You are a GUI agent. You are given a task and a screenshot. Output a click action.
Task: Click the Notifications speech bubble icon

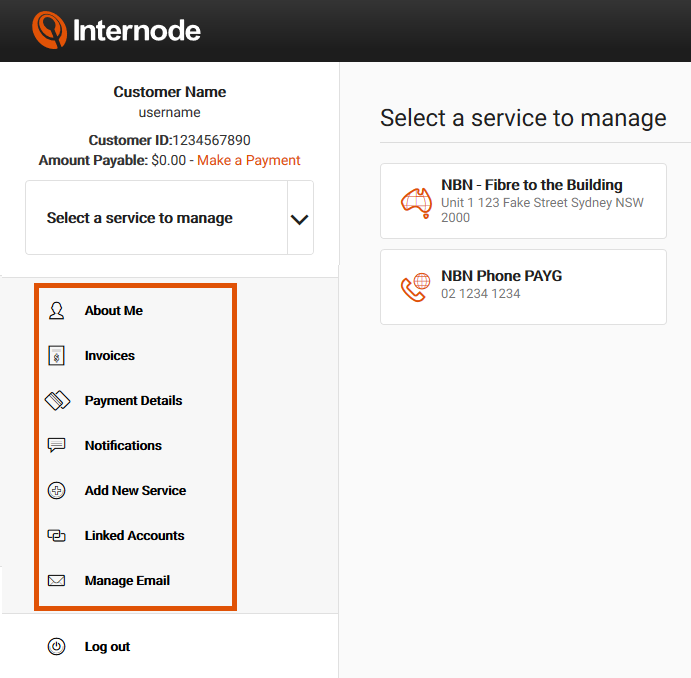56,445
